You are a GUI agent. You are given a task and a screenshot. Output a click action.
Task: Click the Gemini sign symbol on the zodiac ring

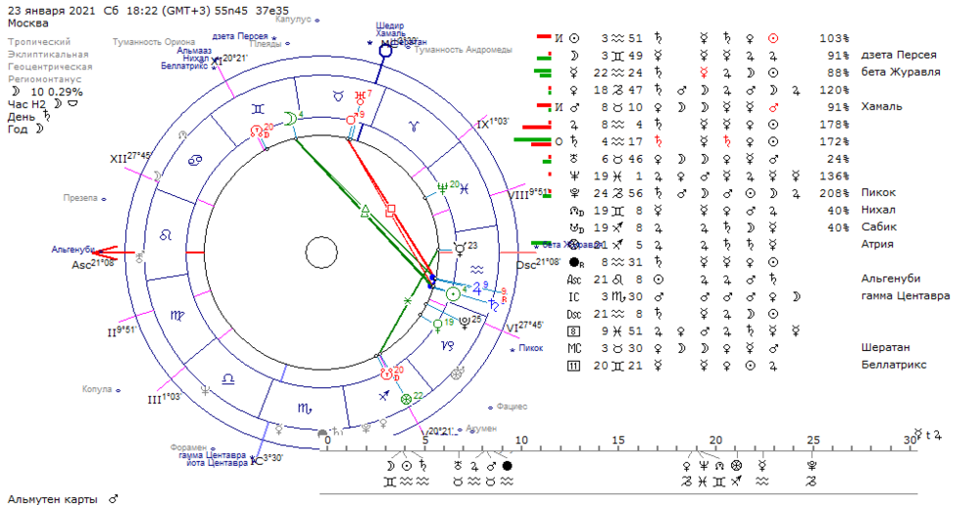pyautogui.click(x=258, y=110)
